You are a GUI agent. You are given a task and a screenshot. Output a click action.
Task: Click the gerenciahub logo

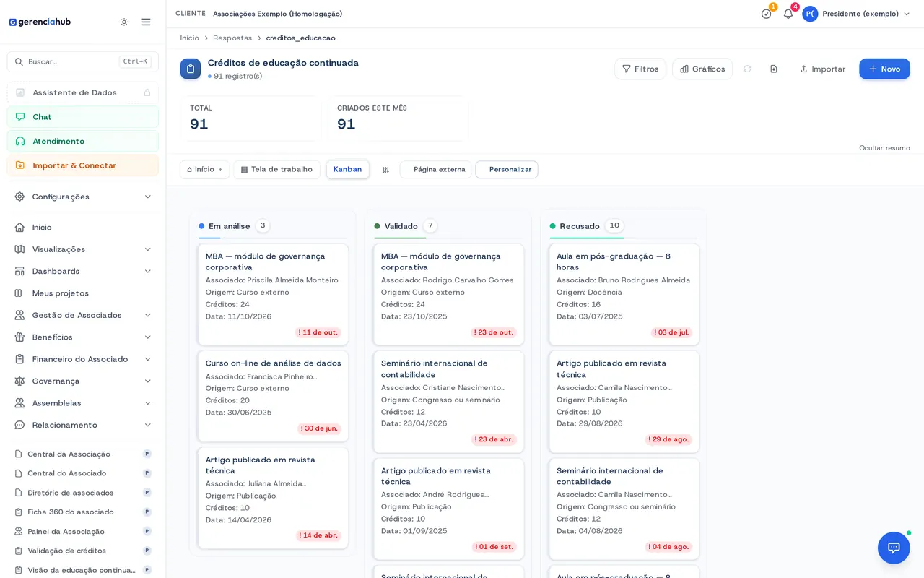(40, 22)
